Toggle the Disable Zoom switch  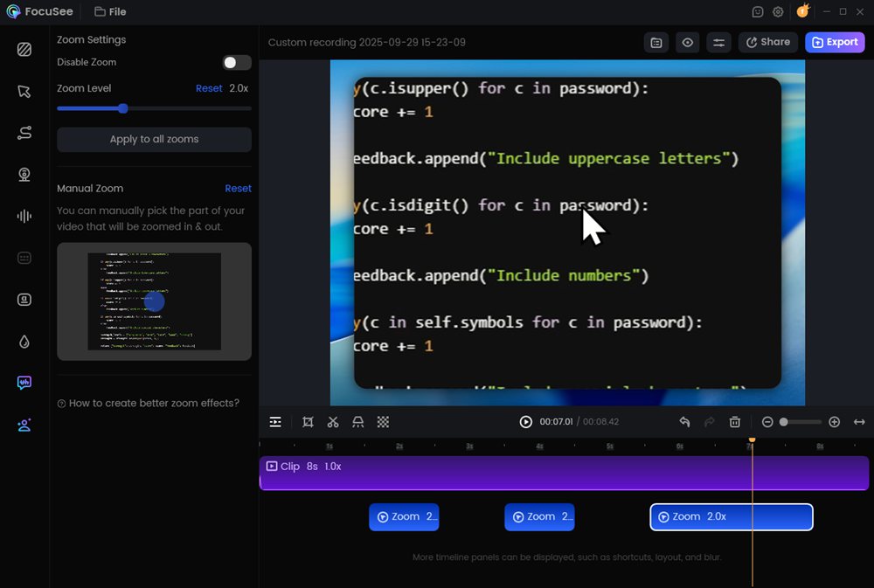(x=236, y=63)
